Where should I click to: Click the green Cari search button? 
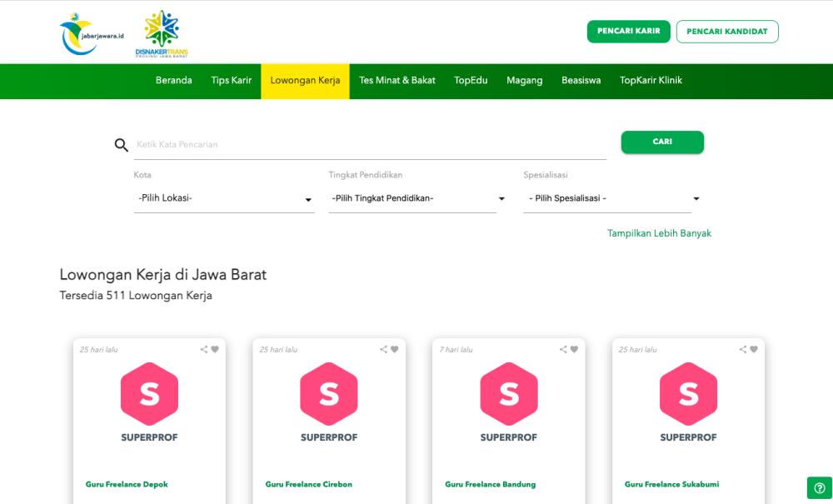click(662, 142)
